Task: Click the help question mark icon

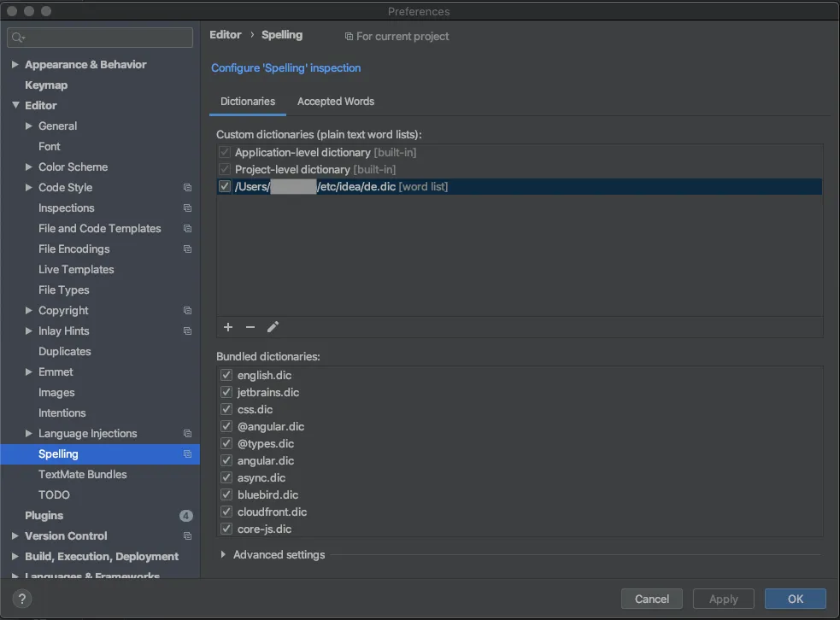Action: pyautogui.click(x=23, y=599)
